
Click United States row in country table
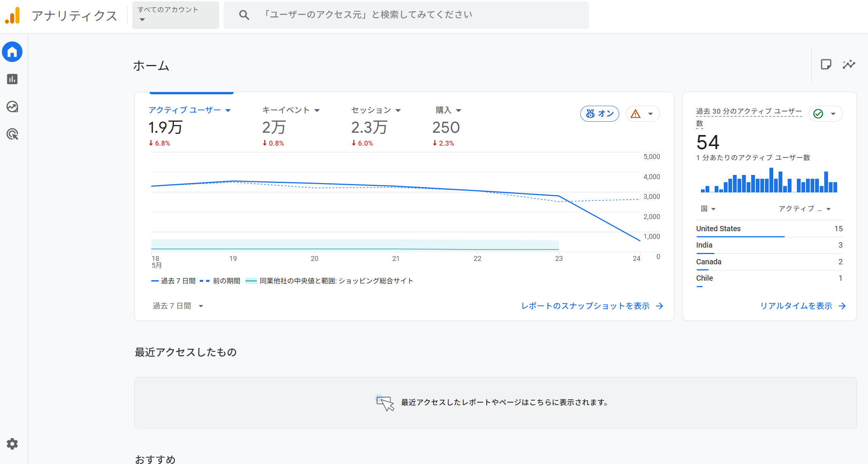[769, 229]
